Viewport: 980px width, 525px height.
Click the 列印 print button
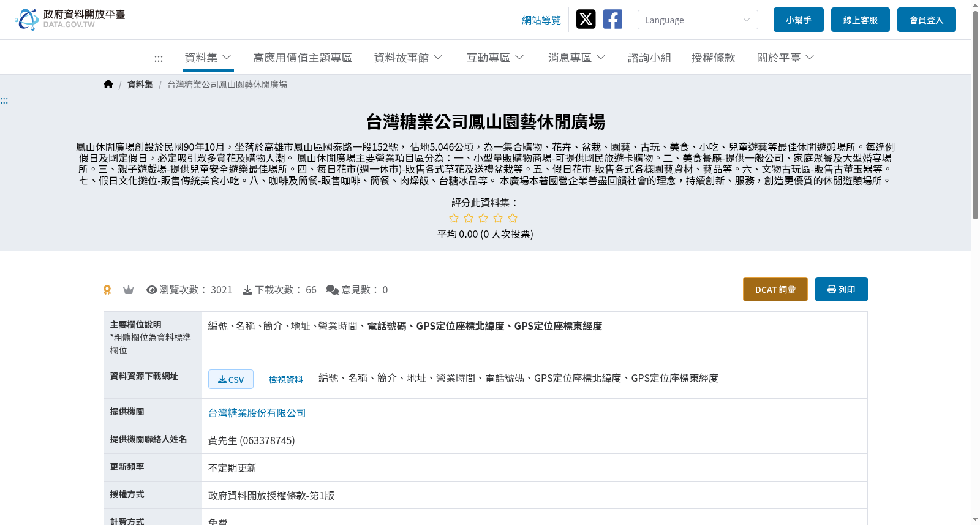coord(842,289)
